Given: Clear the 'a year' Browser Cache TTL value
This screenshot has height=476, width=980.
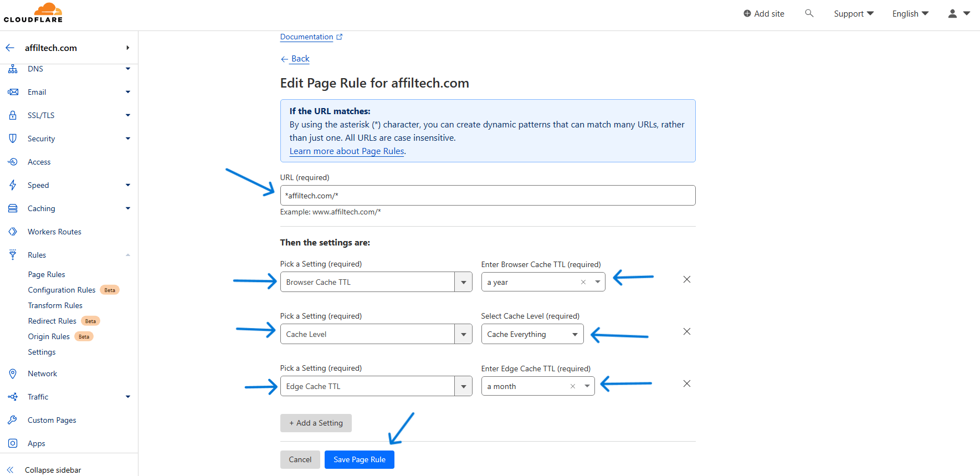Looking at the screenshot, I should tap(583, 282).
